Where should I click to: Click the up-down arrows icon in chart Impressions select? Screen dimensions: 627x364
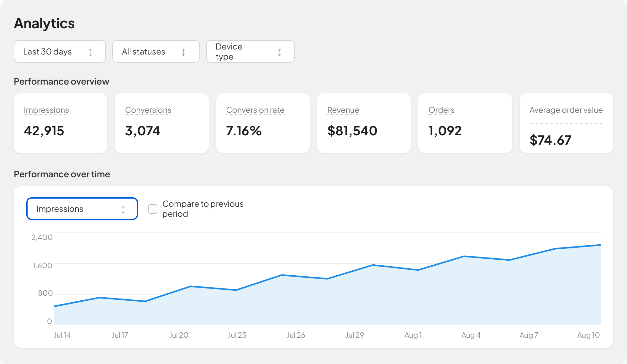pyautogui.click(x=123, y=209)
